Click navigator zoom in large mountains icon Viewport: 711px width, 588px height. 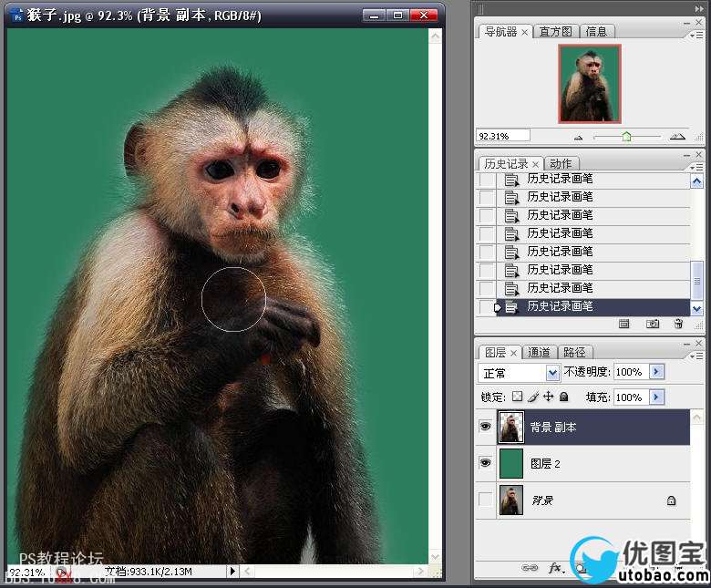click(677, 136)
